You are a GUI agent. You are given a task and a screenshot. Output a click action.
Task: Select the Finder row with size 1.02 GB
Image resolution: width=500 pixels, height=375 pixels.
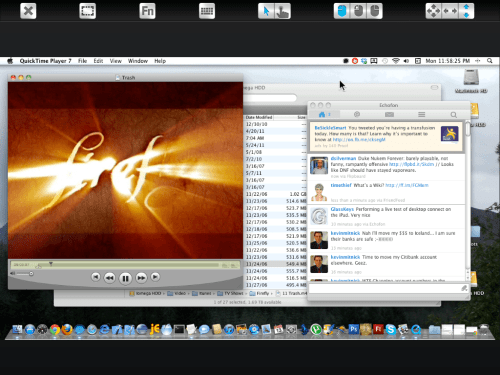point(276,194)
